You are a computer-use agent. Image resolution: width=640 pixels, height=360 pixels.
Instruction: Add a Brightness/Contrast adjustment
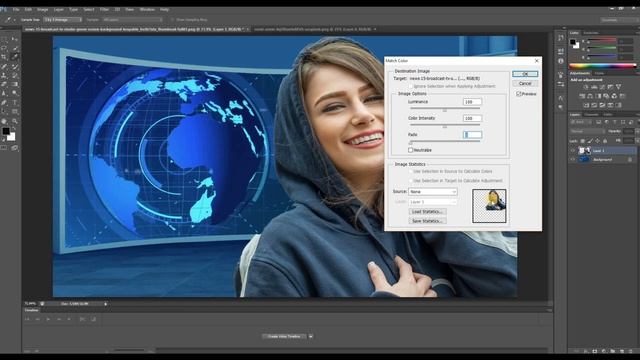coord(586,87)
